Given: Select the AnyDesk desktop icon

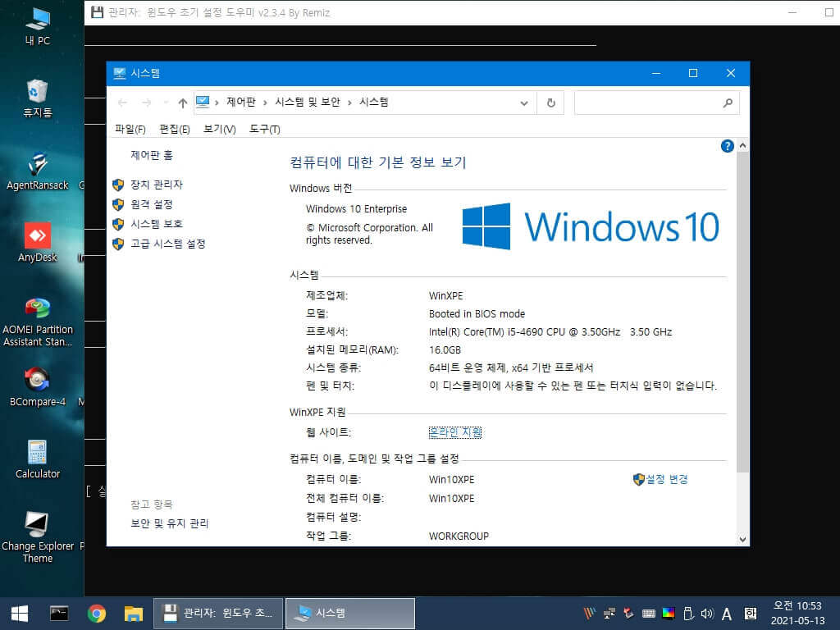Looking at the screenshot, I should 38,243.
